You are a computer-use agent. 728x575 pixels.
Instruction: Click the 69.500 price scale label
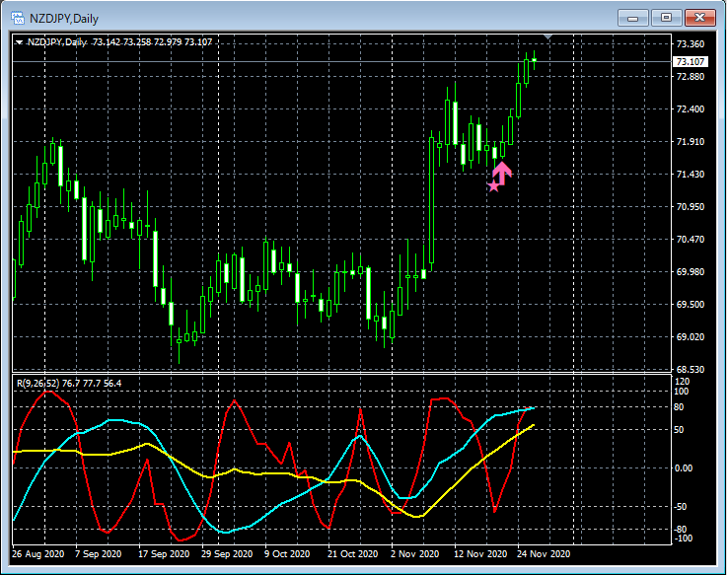(690, 305)
